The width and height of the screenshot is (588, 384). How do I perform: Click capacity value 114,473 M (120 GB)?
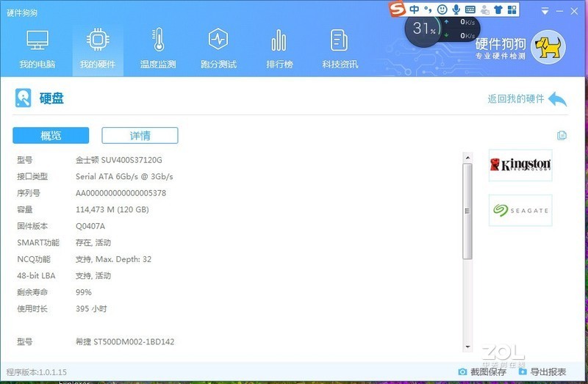pyautogui.click(x=112, y=209)
